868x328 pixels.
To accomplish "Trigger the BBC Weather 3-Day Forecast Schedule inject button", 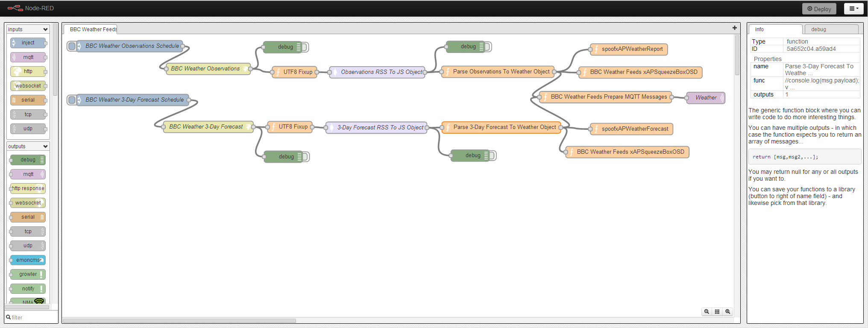I will tap(72, 100).
